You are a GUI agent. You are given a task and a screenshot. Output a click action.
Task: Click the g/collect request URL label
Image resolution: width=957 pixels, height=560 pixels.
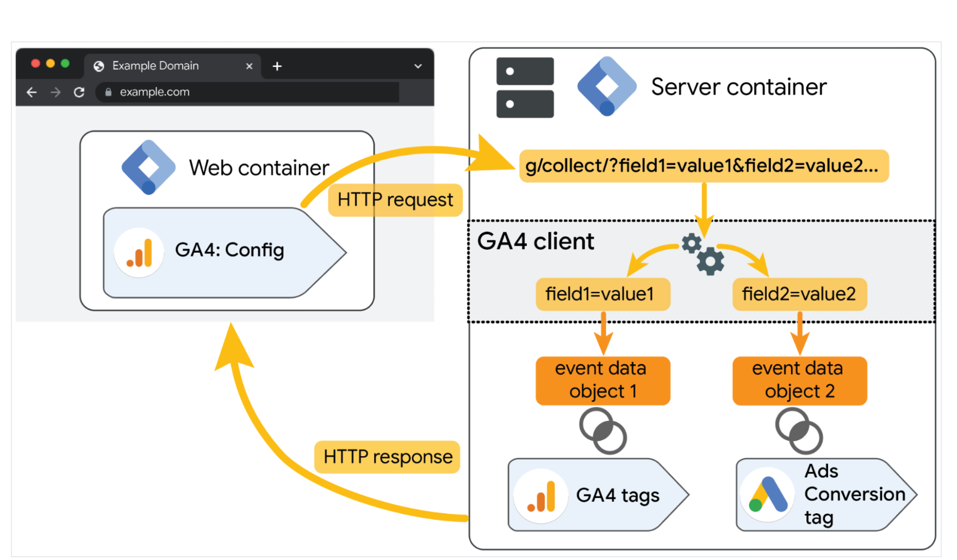point(704,166)
